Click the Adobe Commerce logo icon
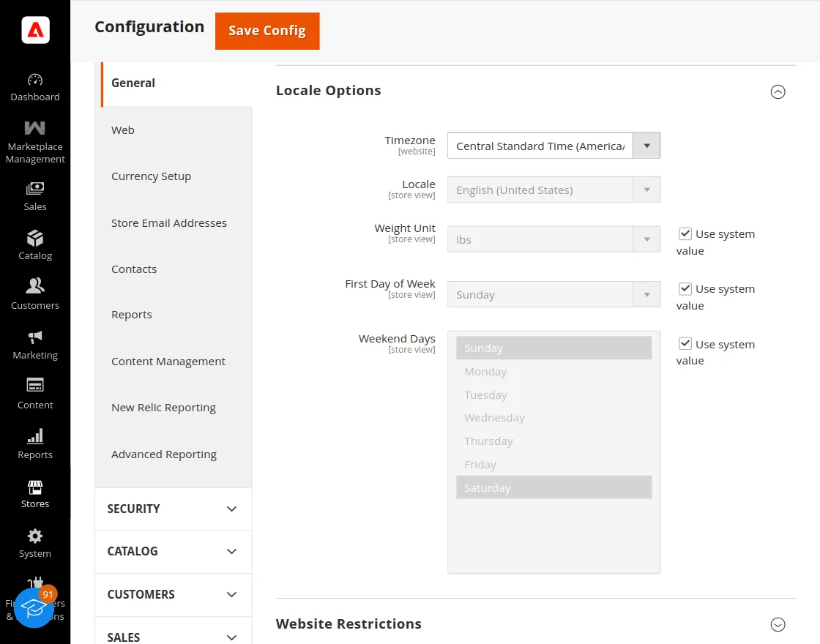This screenshot has height=644, width=820. pyautogui.click(x=35, y=30)
